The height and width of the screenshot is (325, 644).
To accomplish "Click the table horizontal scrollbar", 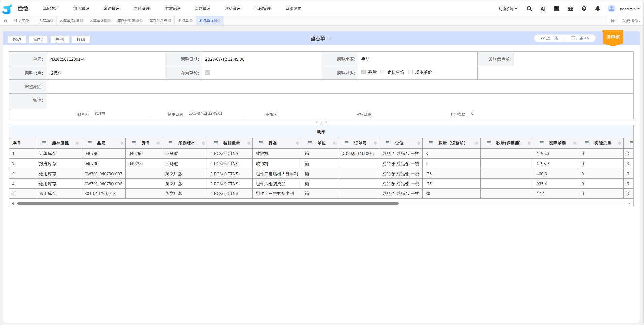I will (x=208, y=203).
